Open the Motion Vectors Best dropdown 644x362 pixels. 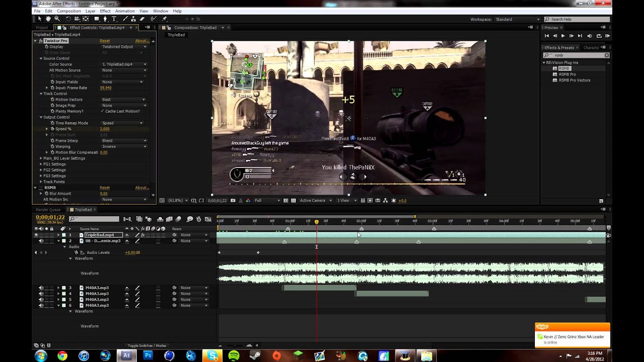tap(124, 100)
